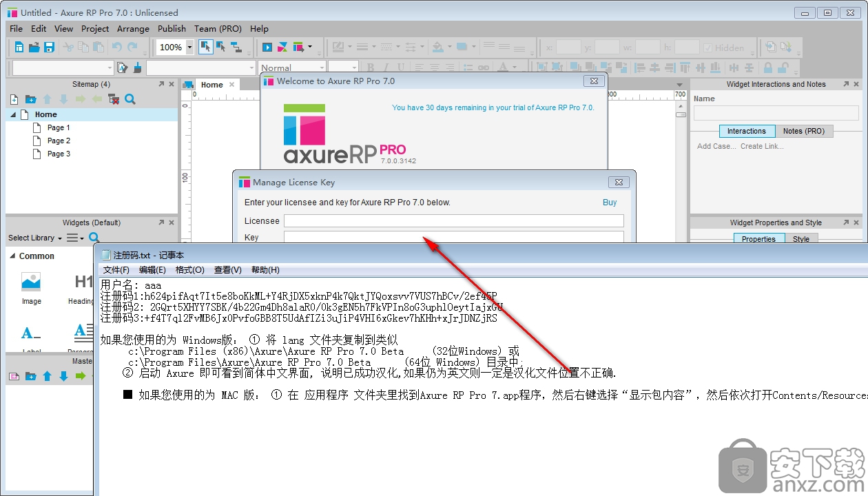Screen dimensions: 868x496
Task: Click the widget Name field
Action: pyautogui.click(x=776, y=113)
